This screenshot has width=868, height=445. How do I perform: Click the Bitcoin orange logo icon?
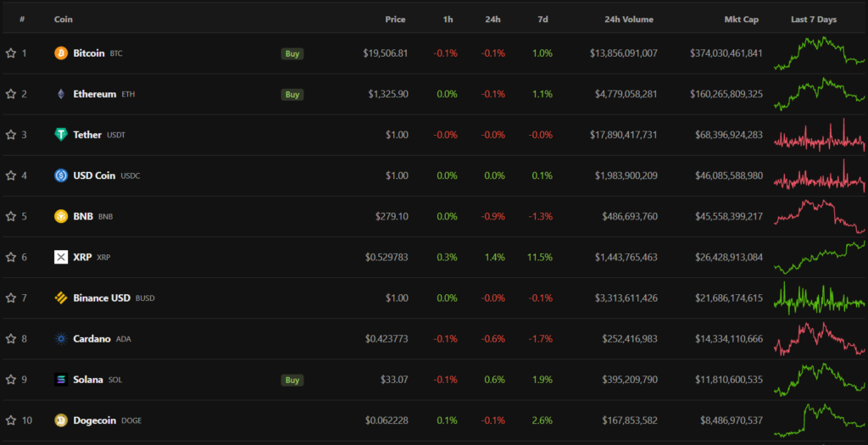[61, 53]
